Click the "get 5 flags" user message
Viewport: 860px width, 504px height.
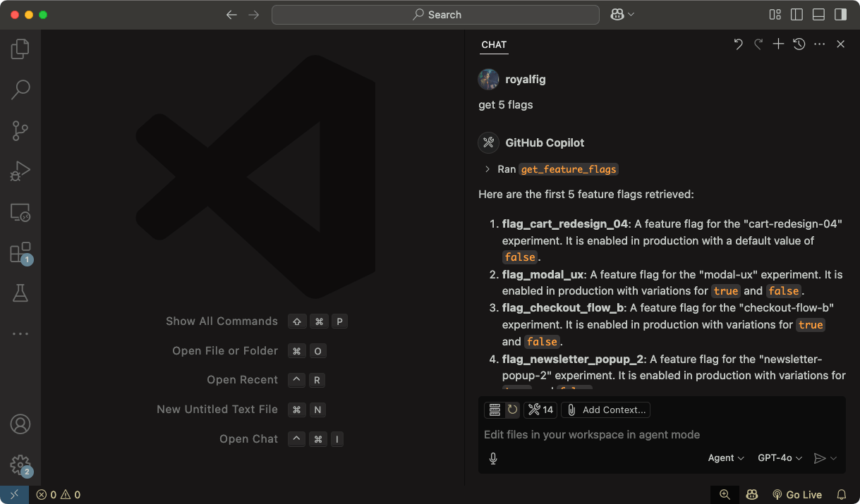(506, 105)
